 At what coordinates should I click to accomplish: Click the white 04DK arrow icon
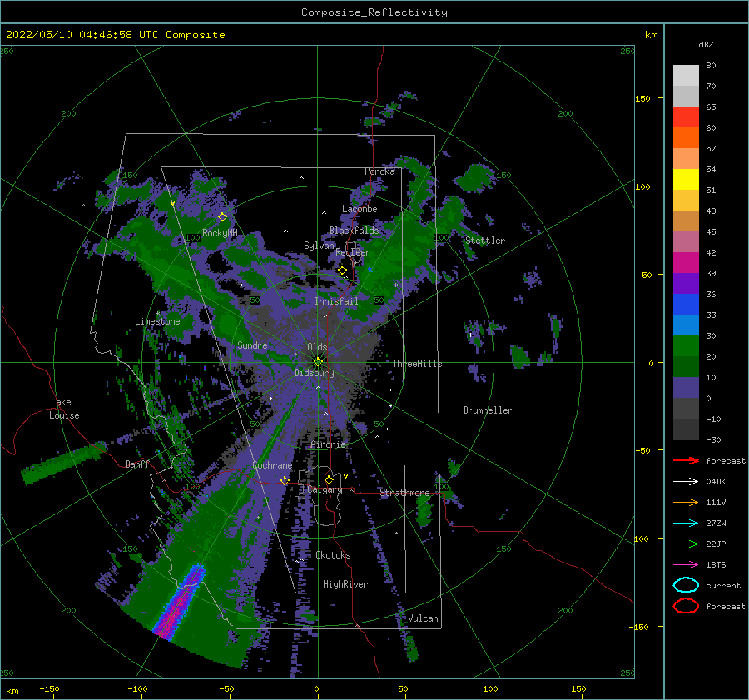[686, 481]
